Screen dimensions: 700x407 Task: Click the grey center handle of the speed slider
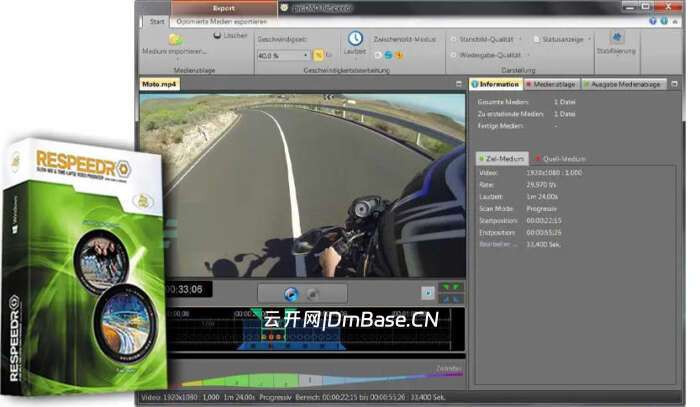click(310, 380)
